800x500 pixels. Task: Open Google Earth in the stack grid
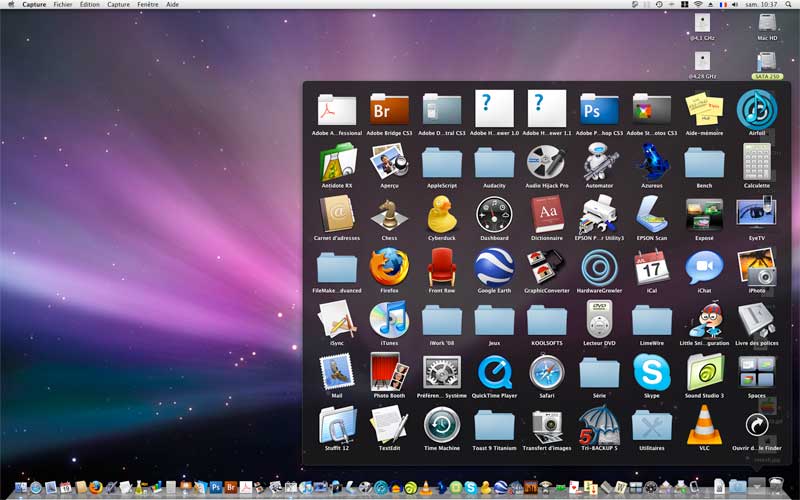point(494,267)
